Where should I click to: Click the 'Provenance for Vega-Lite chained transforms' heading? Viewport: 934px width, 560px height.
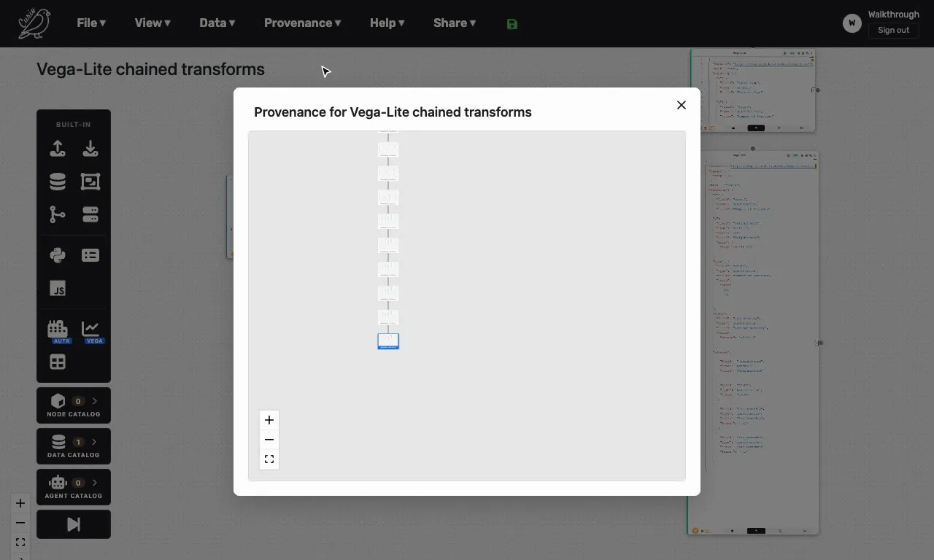tap(393, 112)
